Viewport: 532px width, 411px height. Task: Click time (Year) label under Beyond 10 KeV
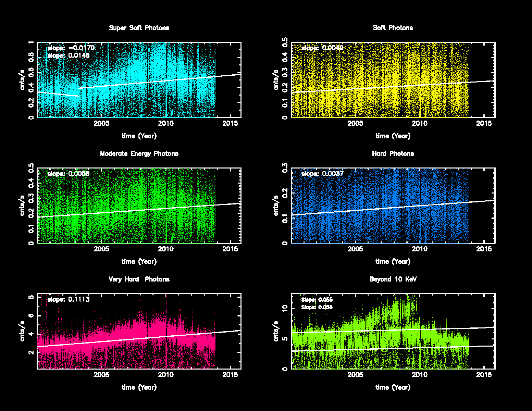[393, 387]
